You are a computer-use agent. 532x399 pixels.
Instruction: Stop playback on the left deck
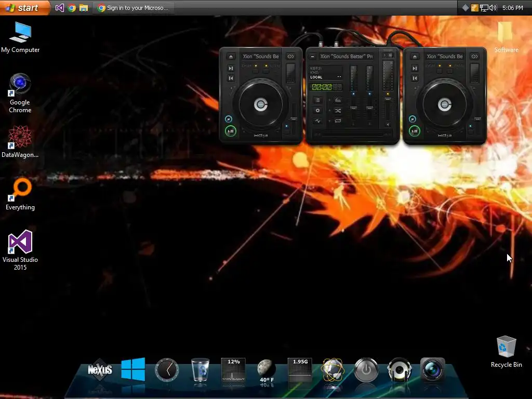pyautogui.click(x=229, y=119)
